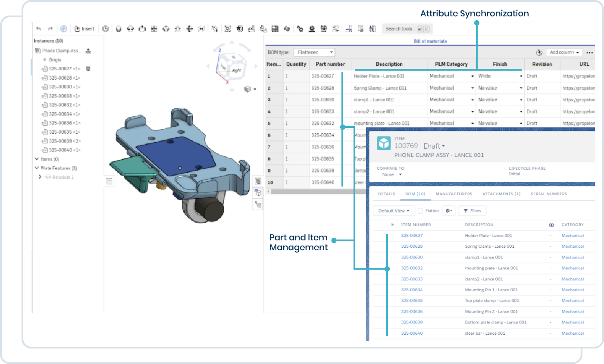Click the view cube orientation widget
604x364 pixels.
[x=232, y=66]
